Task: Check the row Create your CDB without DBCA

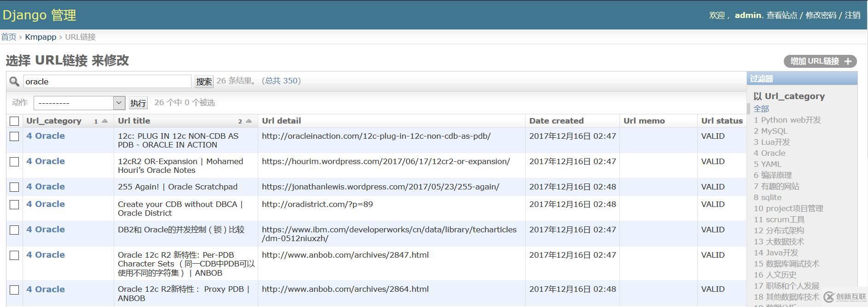Action: click(x=14, y=205)
